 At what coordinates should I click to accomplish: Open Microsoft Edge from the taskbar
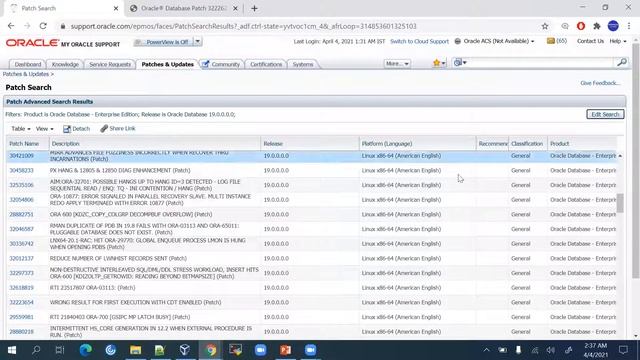(x=85, y=350)
